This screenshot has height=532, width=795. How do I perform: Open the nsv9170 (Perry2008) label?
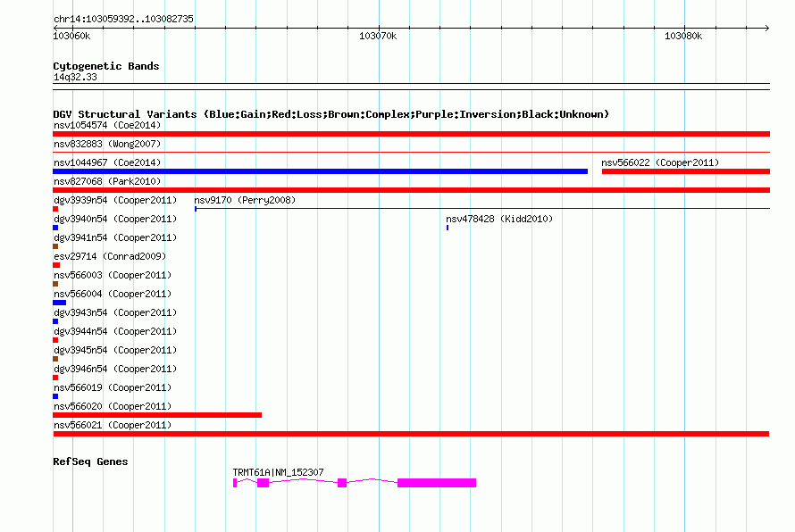(x=245, y=200)
